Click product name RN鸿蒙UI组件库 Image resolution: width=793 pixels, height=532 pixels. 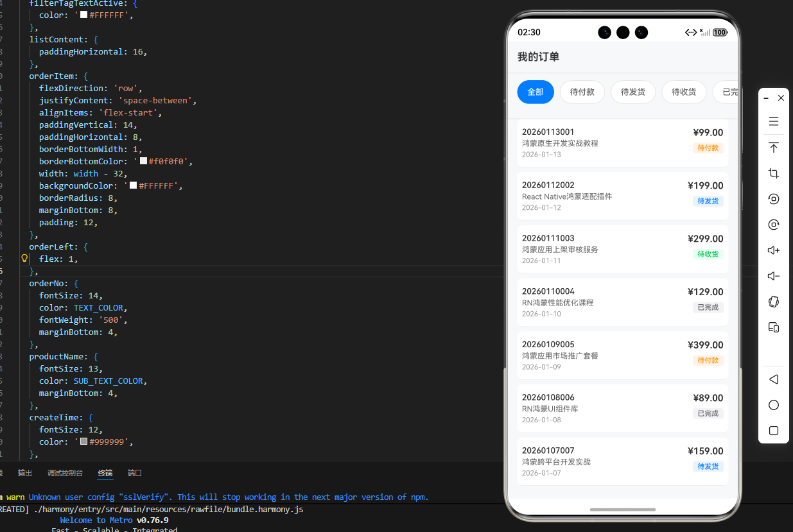[550, 409]
